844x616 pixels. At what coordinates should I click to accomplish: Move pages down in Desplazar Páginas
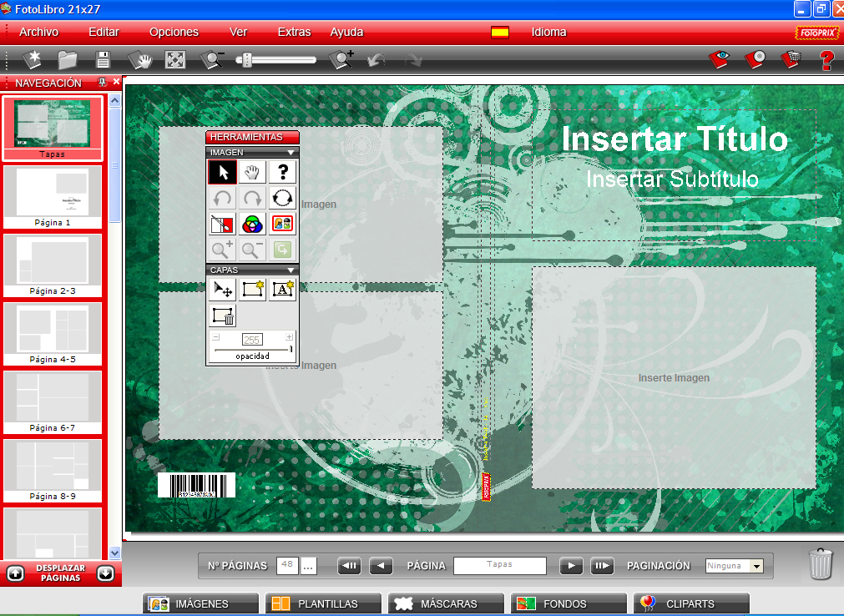(x=105, y=573)
